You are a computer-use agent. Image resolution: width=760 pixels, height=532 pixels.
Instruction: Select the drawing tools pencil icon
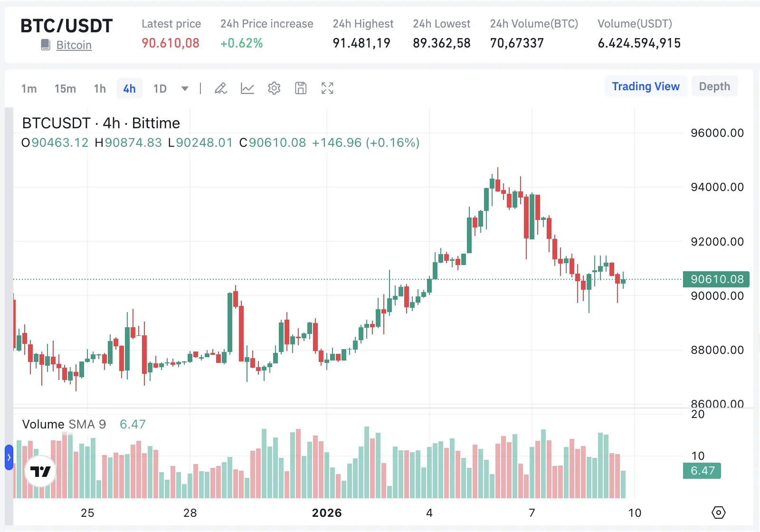point(220,88)
